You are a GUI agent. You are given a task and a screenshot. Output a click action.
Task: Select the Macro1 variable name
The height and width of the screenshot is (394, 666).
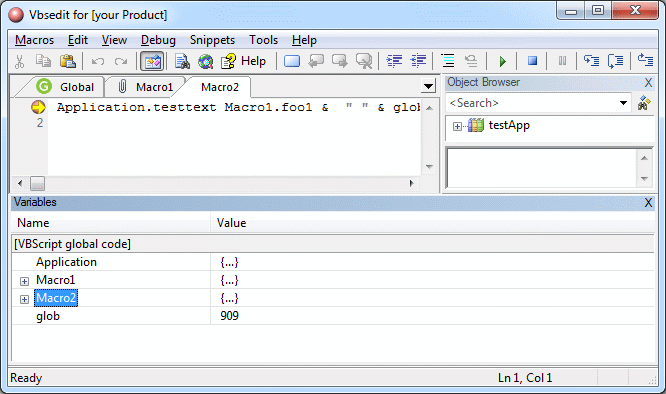(x=56, y=280)
